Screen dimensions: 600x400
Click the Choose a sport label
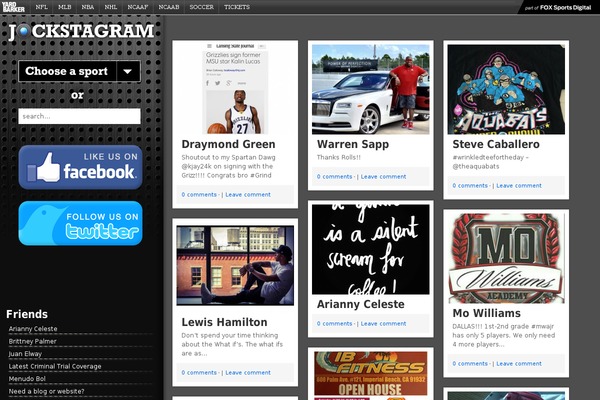point(66,71)
